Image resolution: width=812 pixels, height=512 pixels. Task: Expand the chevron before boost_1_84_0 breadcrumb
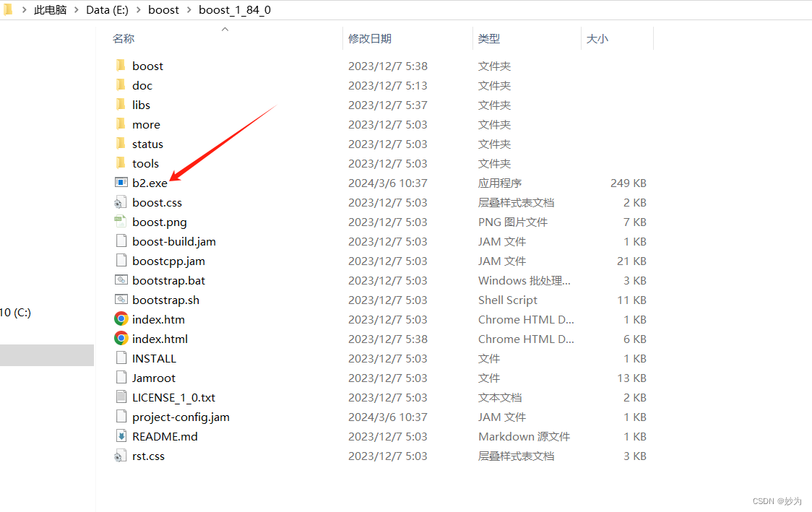point(189,10)
